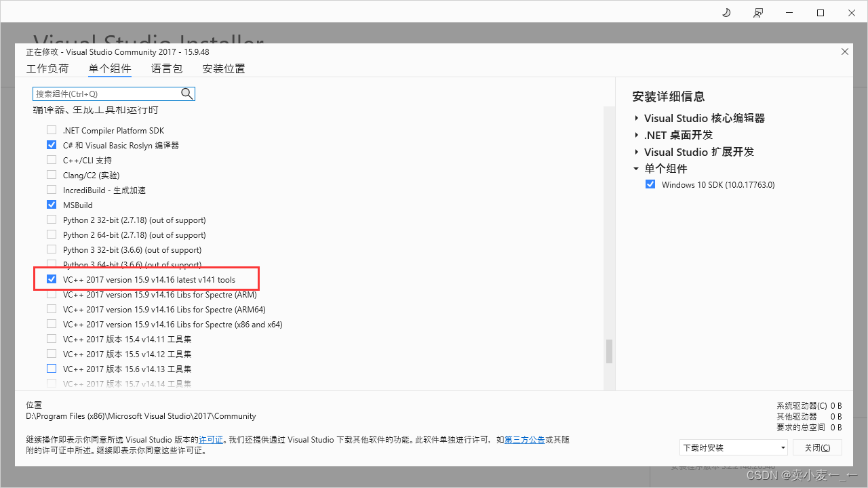Screen dimensions: 868x488
Task: Click the 关闭(C) button
Action: [x=817, y=447]
